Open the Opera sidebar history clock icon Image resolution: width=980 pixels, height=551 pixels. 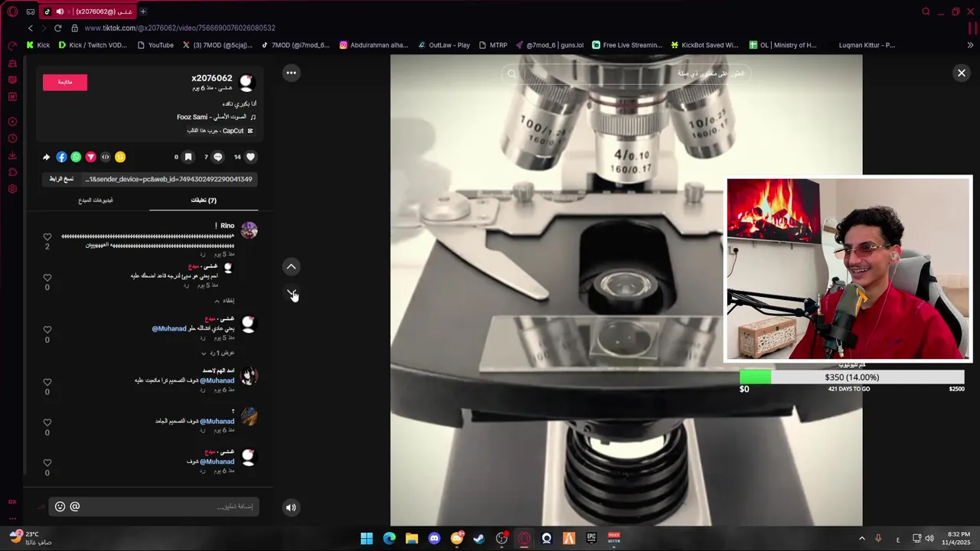(x=12, y=139)
